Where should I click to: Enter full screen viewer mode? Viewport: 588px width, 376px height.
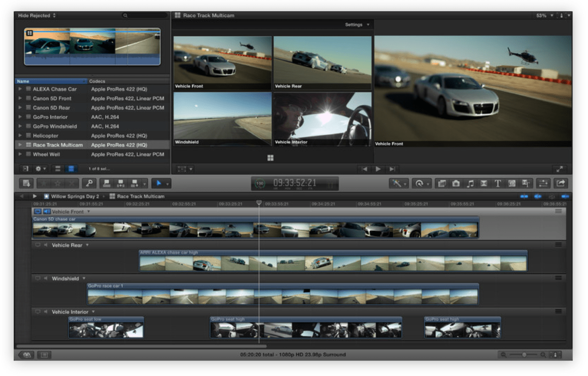pos(560,169)
